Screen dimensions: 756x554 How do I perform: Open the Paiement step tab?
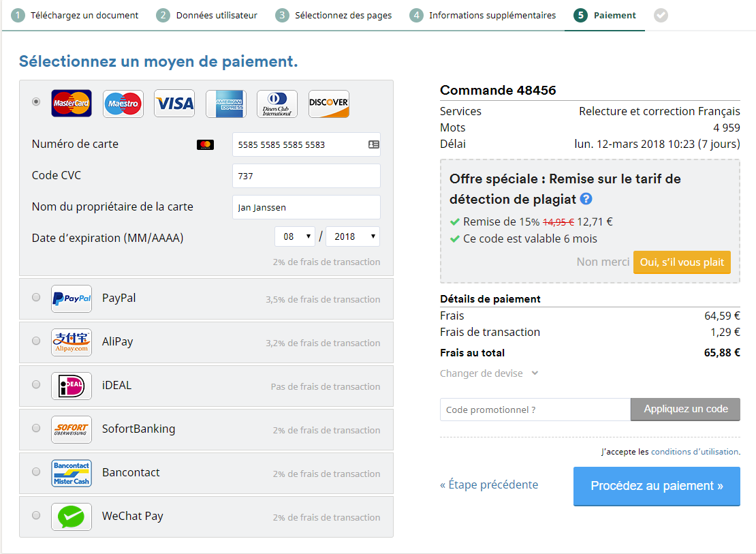click(605, 16)
